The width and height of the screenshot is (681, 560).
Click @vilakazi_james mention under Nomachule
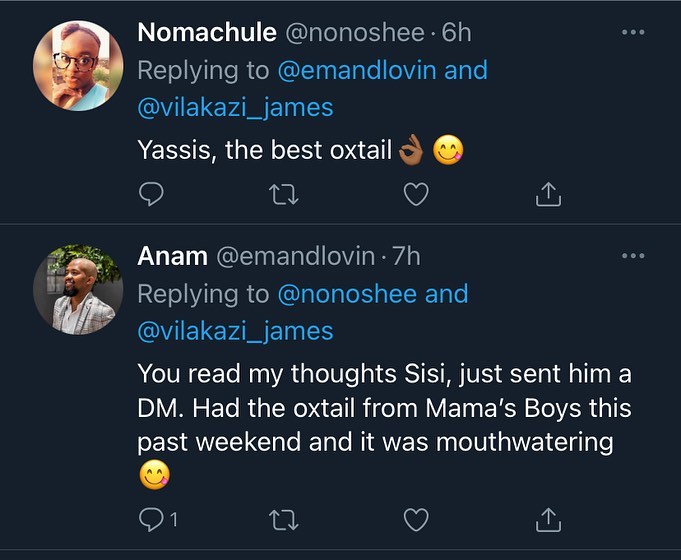[235, 106]
